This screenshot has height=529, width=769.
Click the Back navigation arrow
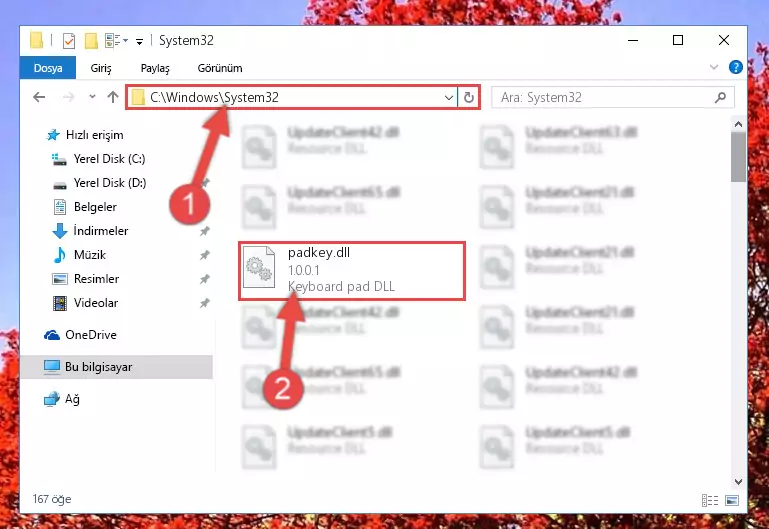click(x=39, y=97)
